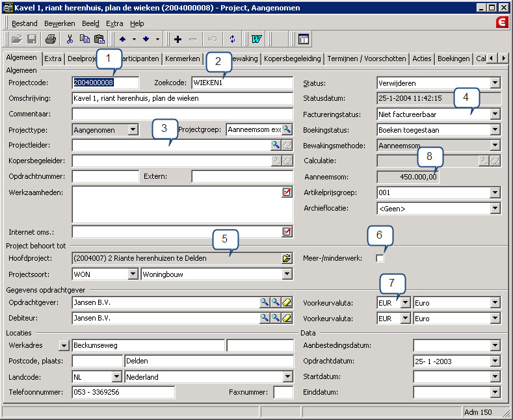Open the Opdrachtdatum date dropdown
The height and width of the screenshot is (420, 513).
(x=495, y=361)
